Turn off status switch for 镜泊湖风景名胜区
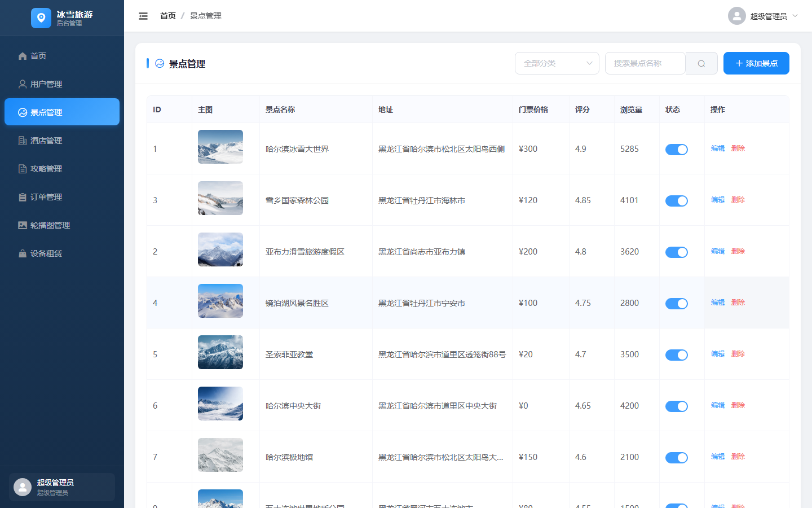The image size is (812, 508). pyautogui.click(x=677, y=304)
